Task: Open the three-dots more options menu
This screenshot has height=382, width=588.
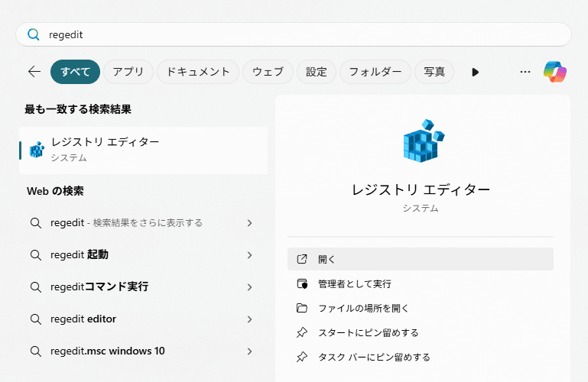Action: 525,72
